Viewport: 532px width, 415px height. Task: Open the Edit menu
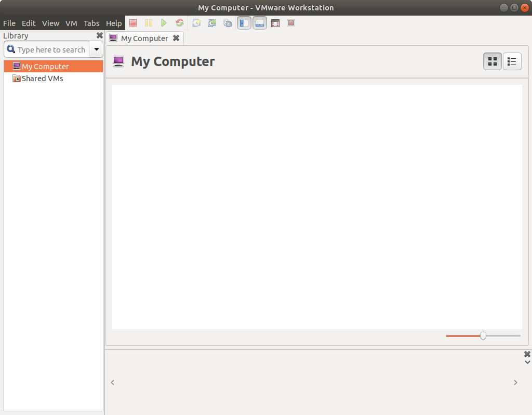tap(29, 23)
